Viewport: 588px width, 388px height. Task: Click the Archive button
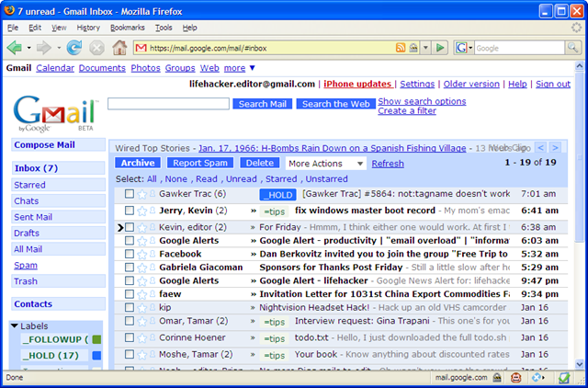pos(138,163)
